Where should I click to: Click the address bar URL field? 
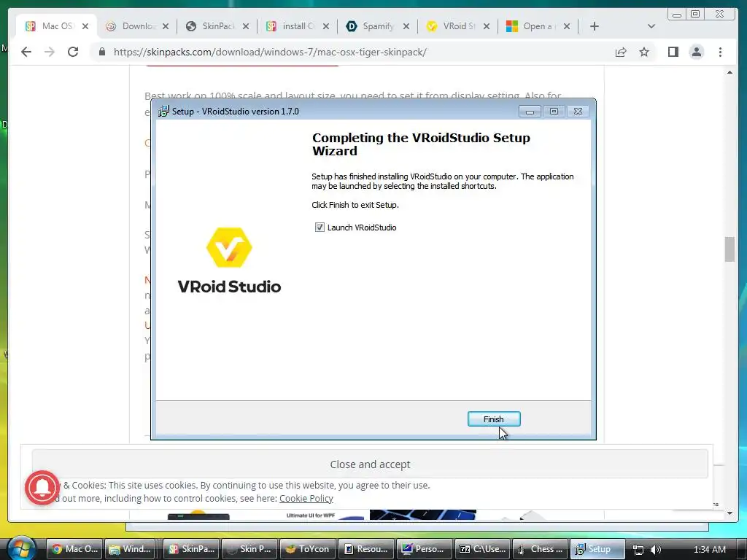352,52
